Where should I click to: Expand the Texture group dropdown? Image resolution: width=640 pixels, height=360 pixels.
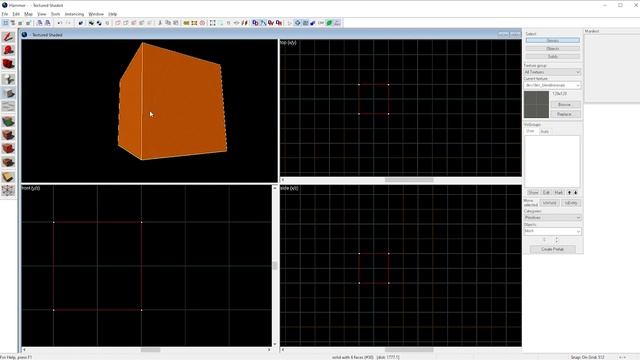click(552, 72)
